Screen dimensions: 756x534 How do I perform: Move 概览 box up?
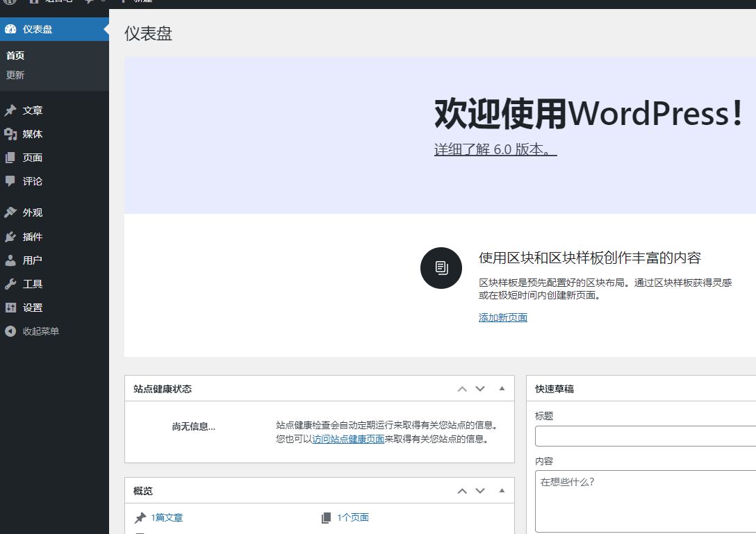[x=462, y=491]
